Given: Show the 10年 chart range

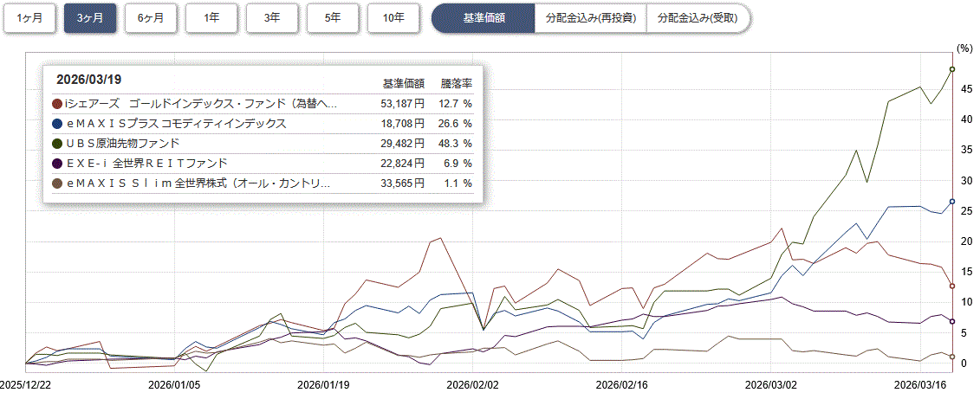Looking at the screenshot, I should [x=393, y=17].
